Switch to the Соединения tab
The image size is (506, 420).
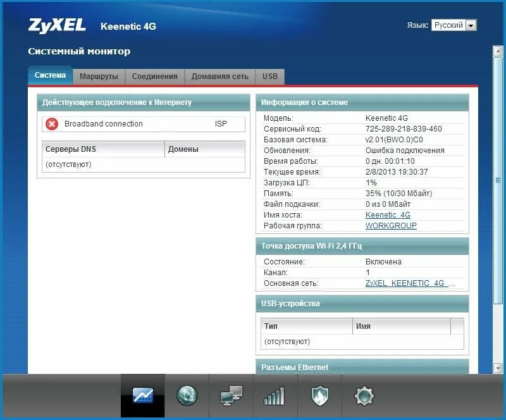coord(154,77)
